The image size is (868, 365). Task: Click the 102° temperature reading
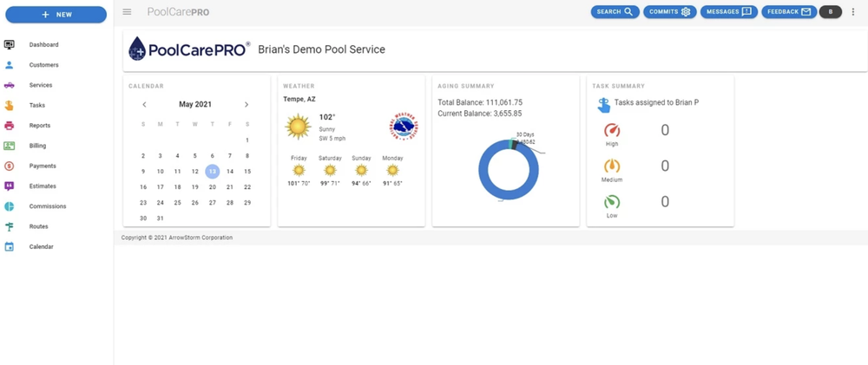[x=328, y=117]
